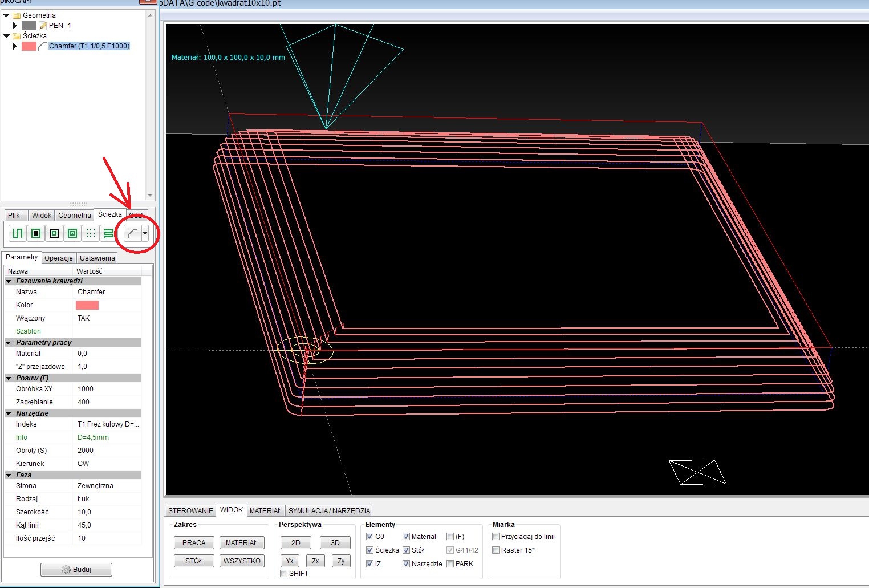Edit the Szerokość value 10,0
Viewport: 869px width, 588px height.
point(107,512)
